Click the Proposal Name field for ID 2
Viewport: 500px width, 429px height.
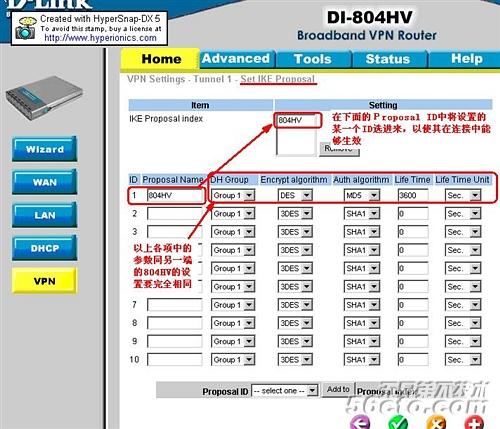click(175, 214)
